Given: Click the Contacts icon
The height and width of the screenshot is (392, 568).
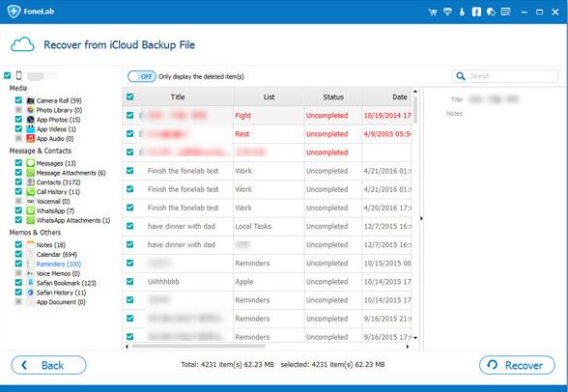Looking at the screenshot, I should click(31, 182).
